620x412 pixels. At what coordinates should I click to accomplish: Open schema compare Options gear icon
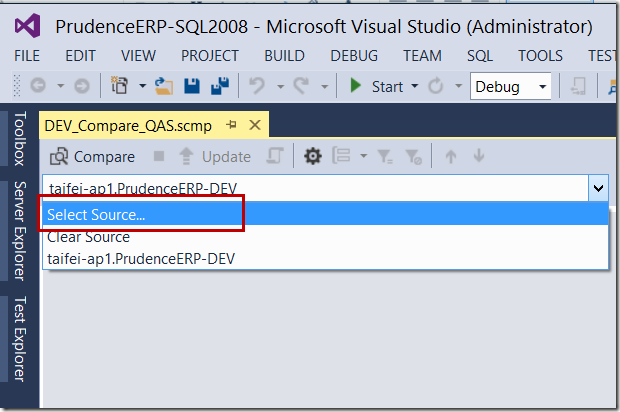point(313,156)
